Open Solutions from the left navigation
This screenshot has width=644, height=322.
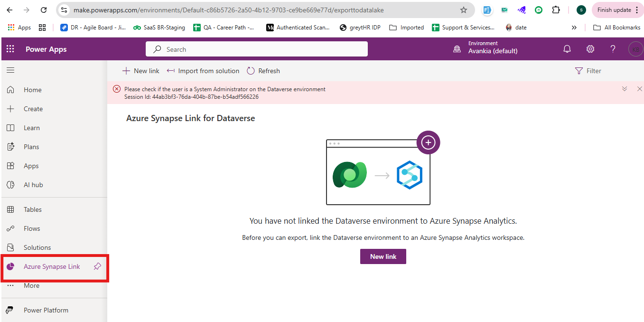[37, 247]
